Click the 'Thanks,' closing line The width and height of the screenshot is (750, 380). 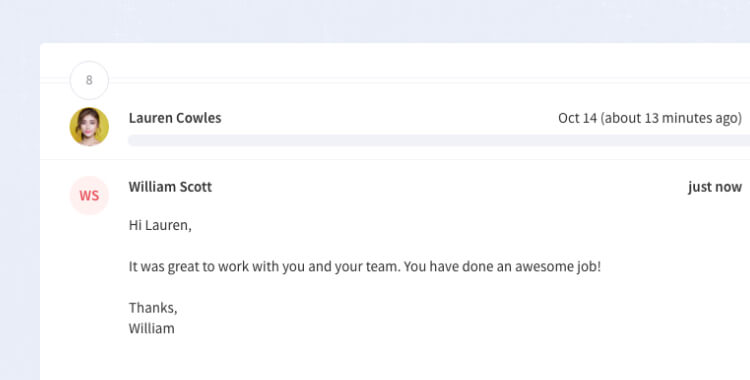click(153, 308)
